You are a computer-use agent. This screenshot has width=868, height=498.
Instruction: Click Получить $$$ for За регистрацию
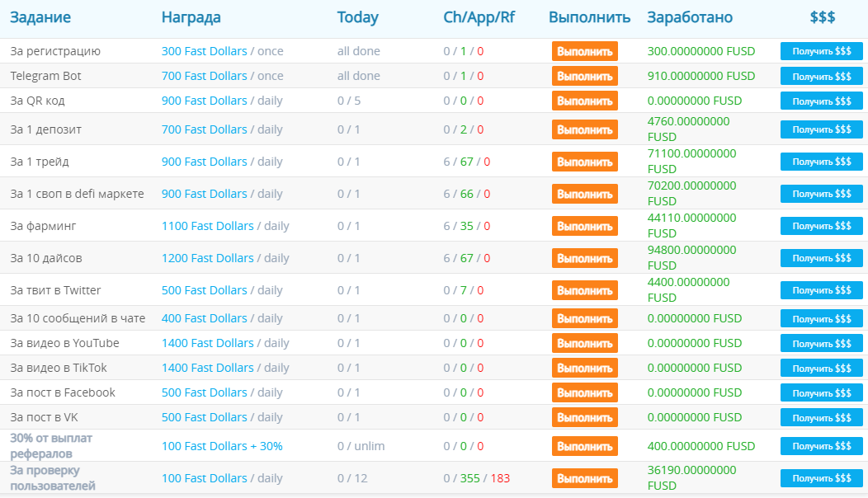pyautogui.click(x=822, y=51)
